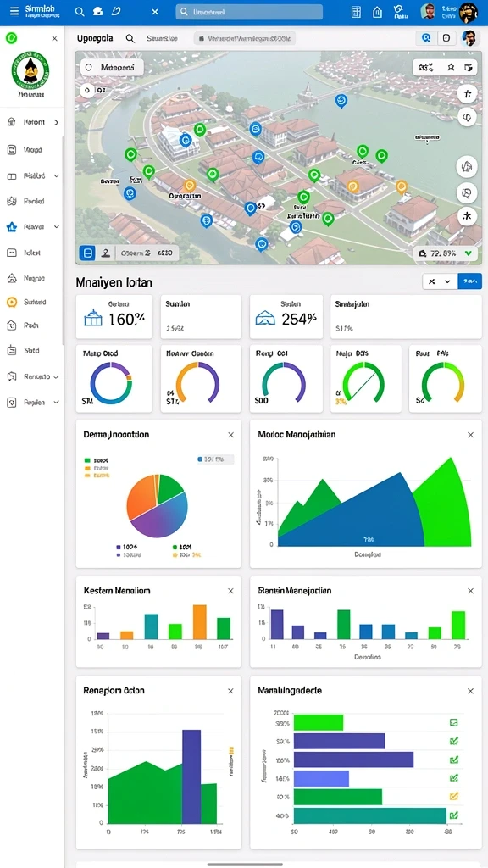The height and width of the screenshot is (868, 488).
Task: Click the cloud icon in top bar
Action: 97,11
